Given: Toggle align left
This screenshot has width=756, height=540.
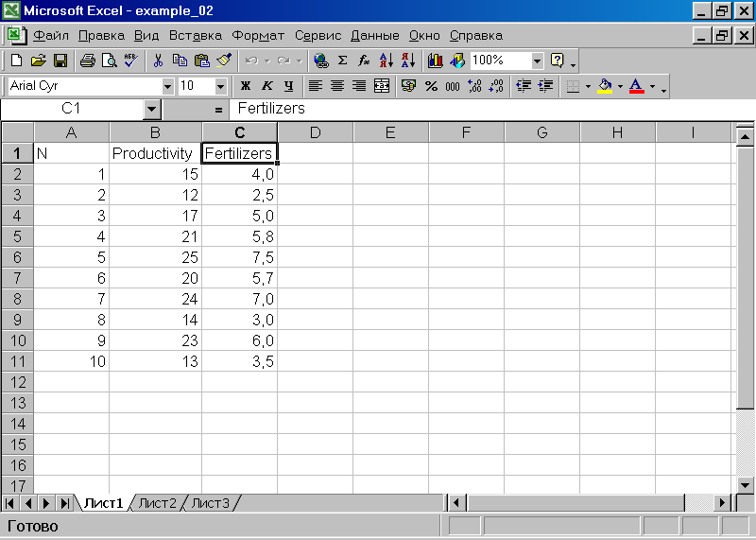Looking at the screenshot, I should [316, 86].
